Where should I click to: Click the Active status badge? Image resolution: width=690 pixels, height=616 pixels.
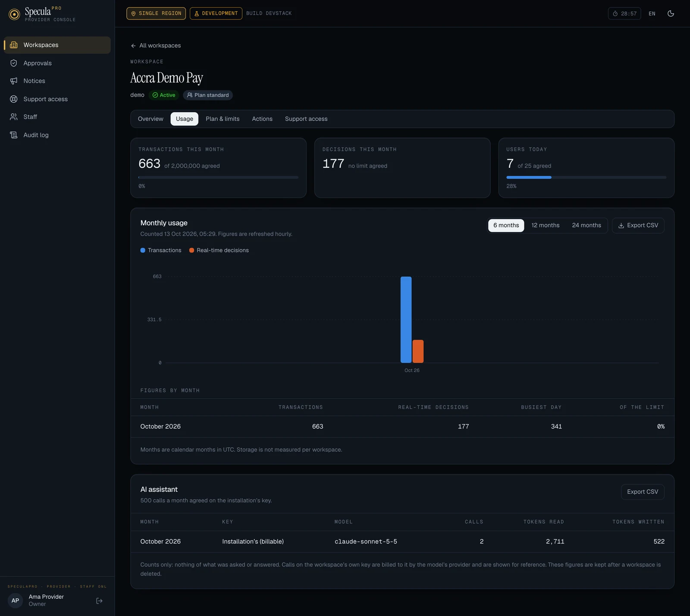click(164, 95)
